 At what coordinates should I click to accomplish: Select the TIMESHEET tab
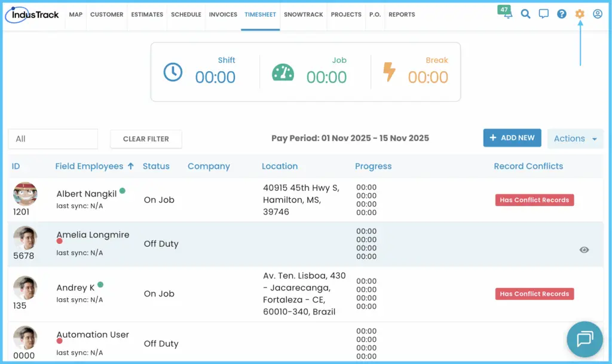point(261,14)
